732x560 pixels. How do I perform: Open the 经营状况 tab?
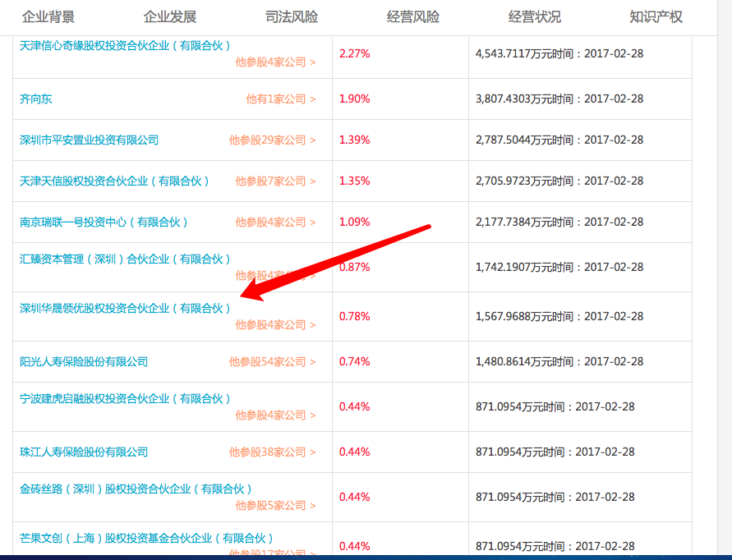coord(535,16)
